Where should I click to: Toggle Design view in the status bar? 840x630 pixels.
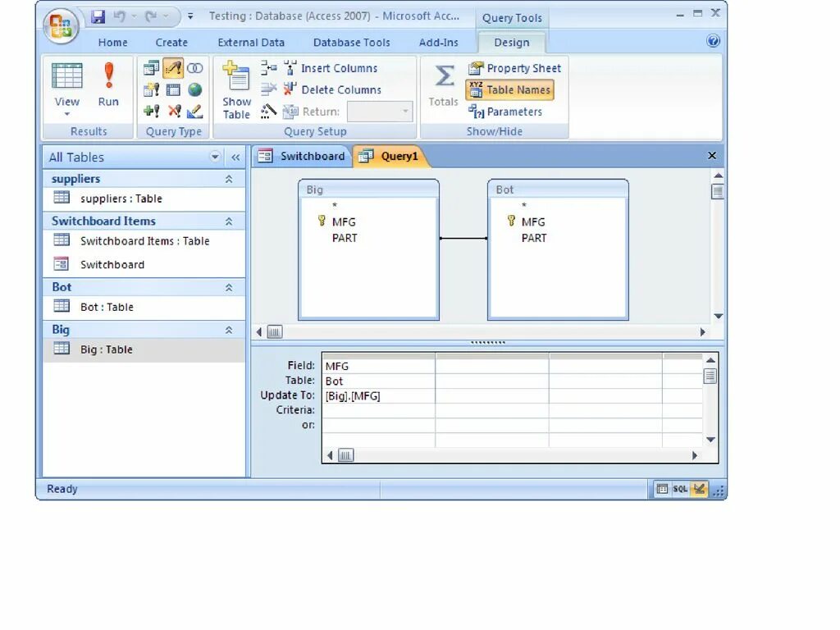click(699, 488)
